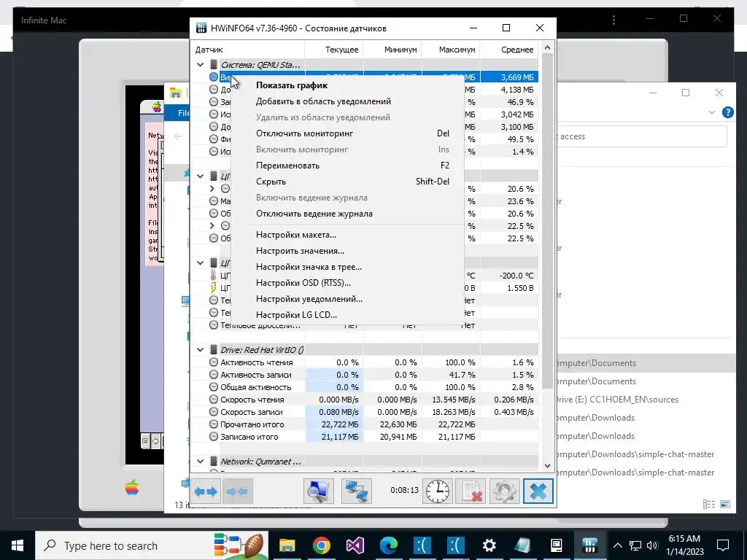Select the 'Прочитано итого' sensor row
Screen dimensions: 747x560
pos(365,424)
